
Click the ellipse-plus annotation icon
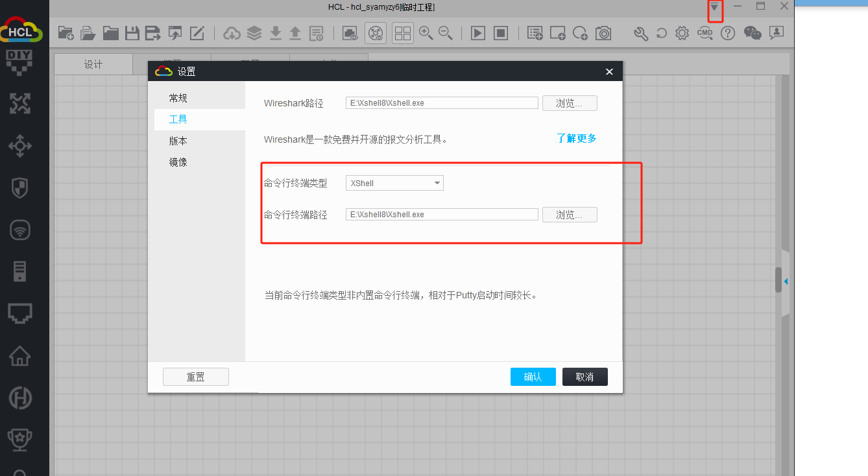(581, 33)
